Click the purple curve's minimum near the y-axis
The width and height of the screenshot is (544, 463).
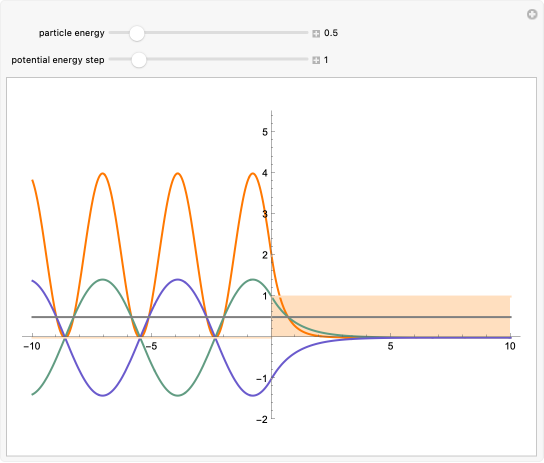253,395
